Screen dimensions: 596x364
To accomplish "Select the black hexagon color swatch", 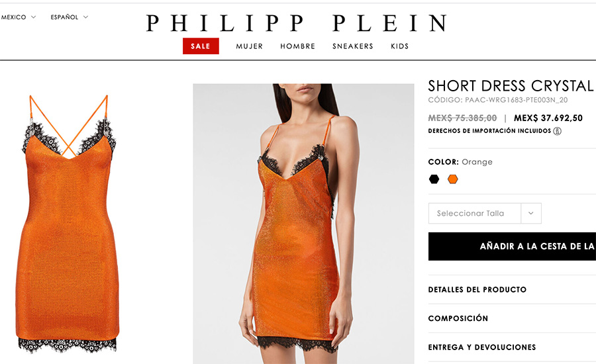I will (x=434, y=179).
